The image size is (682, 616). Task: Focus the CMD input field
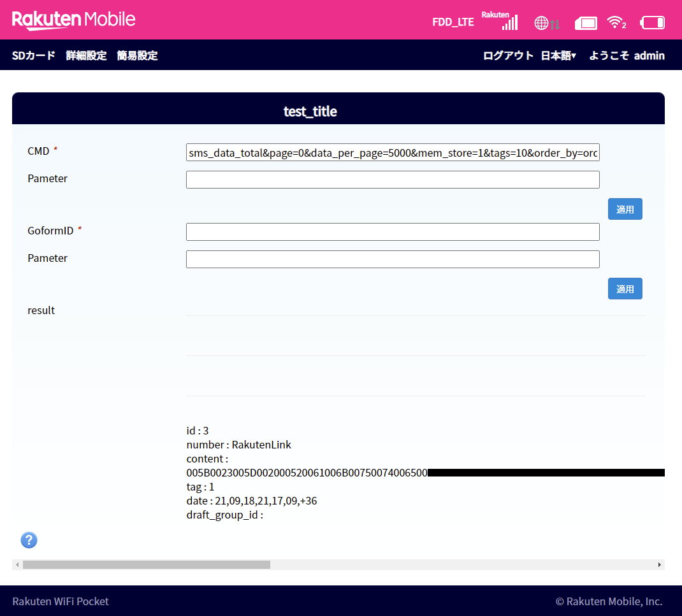[x=393, y=153]
